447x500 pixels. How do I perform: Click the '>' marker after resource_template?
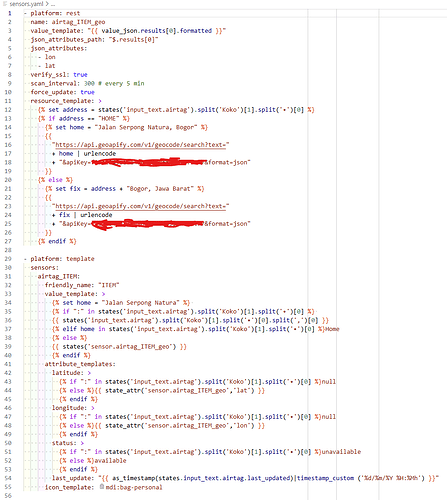coord(100,101)
